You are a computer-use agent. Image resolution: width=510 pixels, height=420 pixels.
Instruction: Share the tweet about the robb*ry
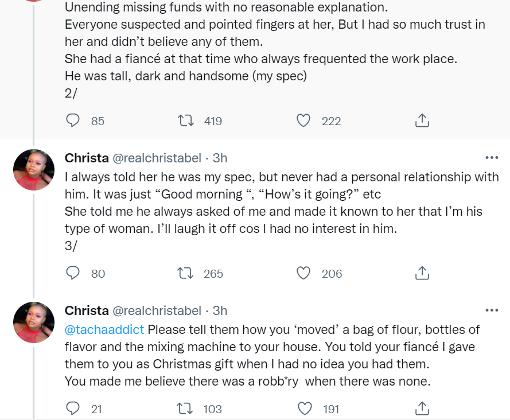pyautogui.click(x=422, y=409)
